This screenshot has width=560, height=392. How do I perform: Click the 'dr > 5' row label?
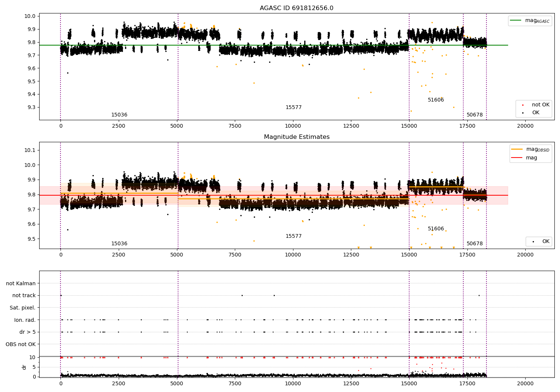click(28, 332)
